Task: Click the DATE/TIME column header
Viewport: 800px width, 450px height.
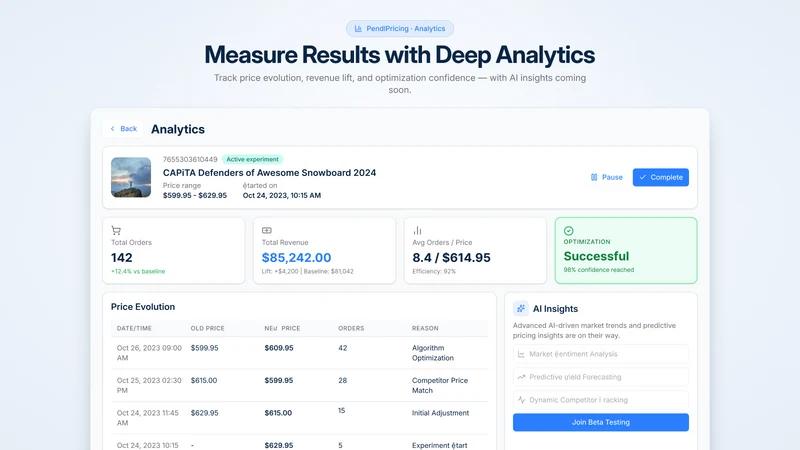Action: tap(134, 329)
